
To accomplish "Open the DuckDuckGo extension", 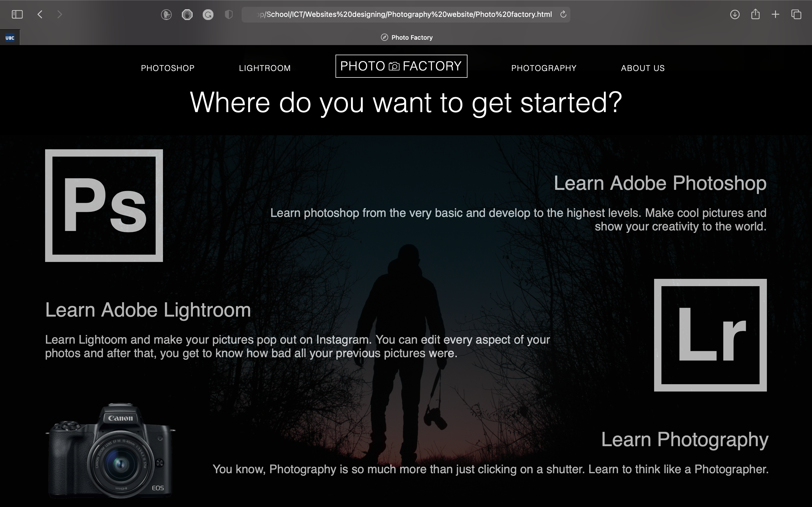I will tap(166, 14).
